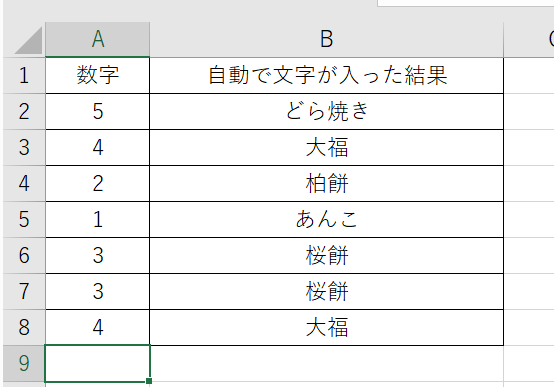This screenshot has height=387, width=554.
Task: Select cell B4 containing 柏餅
Action: 326,183
